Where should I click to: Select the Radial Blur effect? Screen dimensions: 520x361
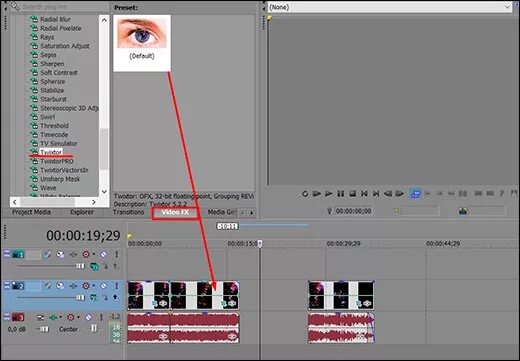tap(55, 19)
